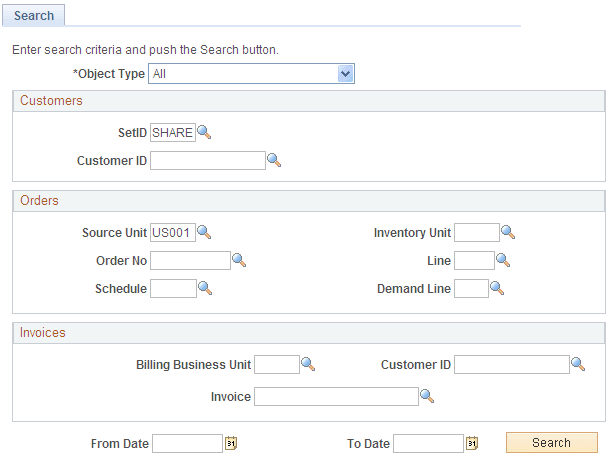Click the SetID input field
Screen dimensions: 615x459
point(172,132)
